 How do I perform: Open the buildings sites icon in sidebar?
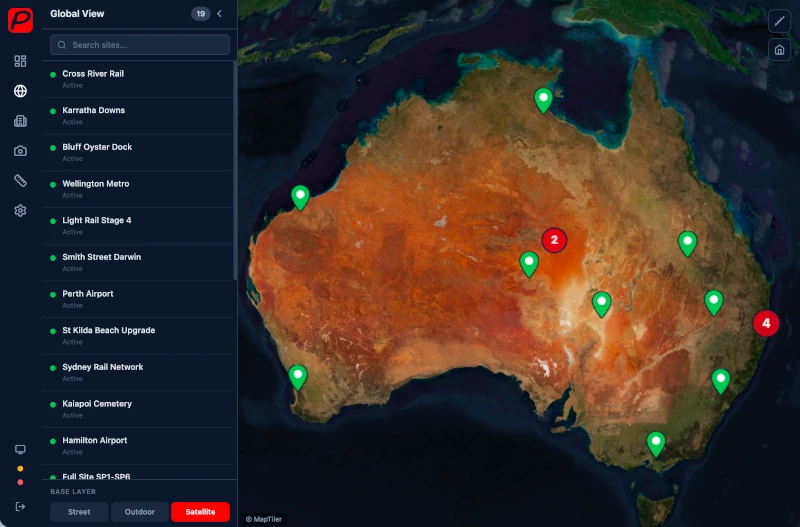coord(20,121)
